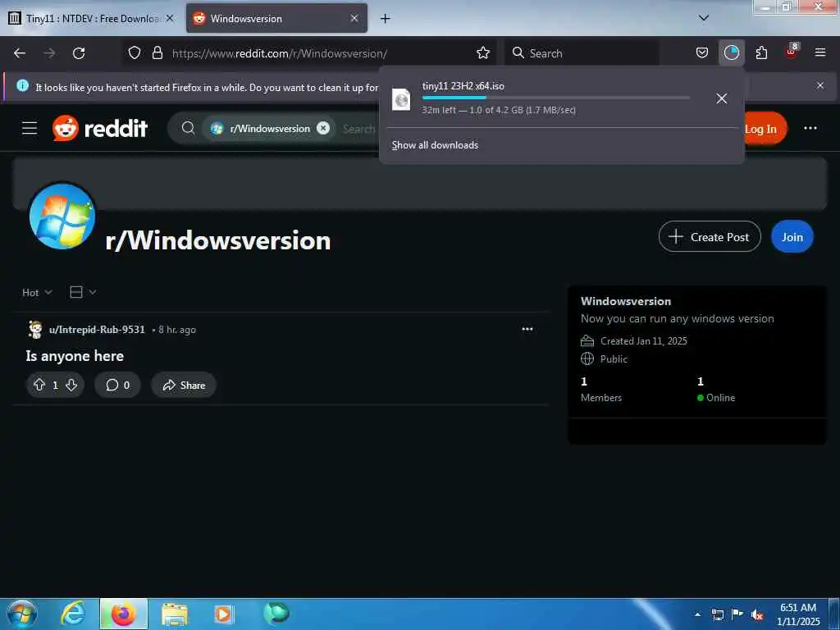Click the "Windowsversion" sidebar title
The height and width of the screenshot is (630, 840).
(x=626, y=301)
